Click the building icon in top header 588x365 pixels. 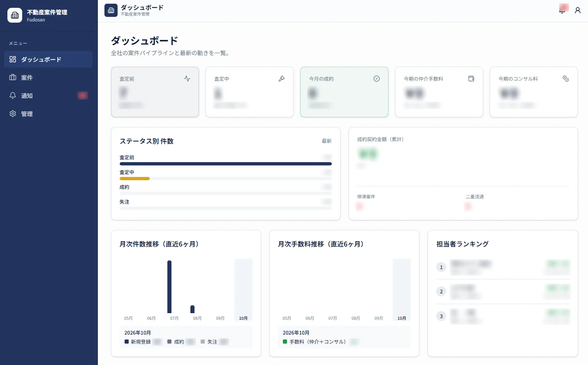pos(111,10)
